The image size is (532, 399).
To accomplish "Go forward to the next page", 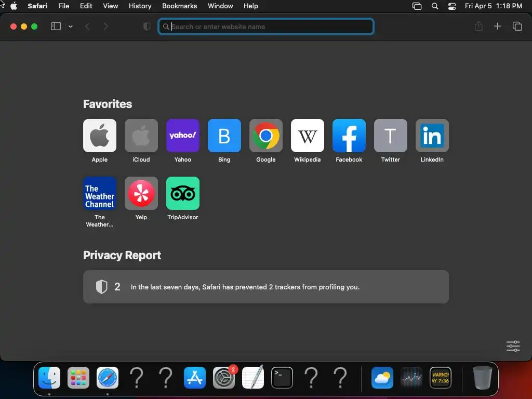I will pos(105,26).
